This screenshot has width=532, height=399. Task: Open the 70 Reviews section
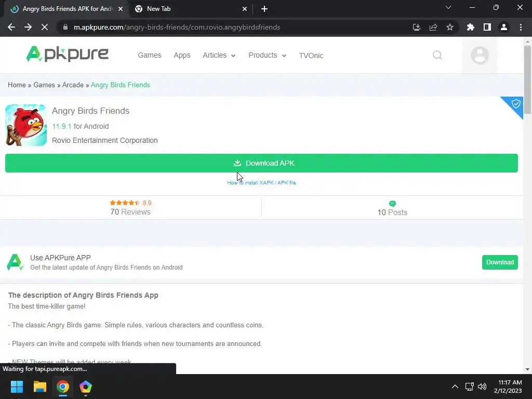point(130,208)
